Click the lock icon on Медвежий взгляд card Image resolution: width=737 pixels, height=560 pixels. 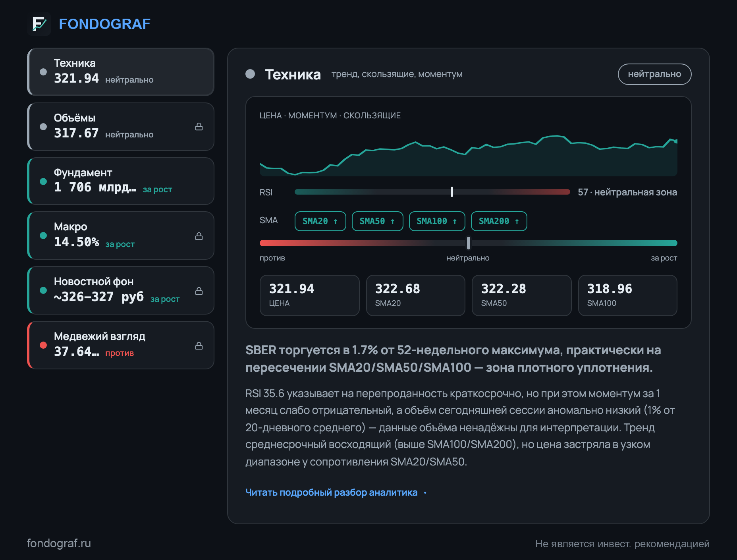[x=199, y=346]
